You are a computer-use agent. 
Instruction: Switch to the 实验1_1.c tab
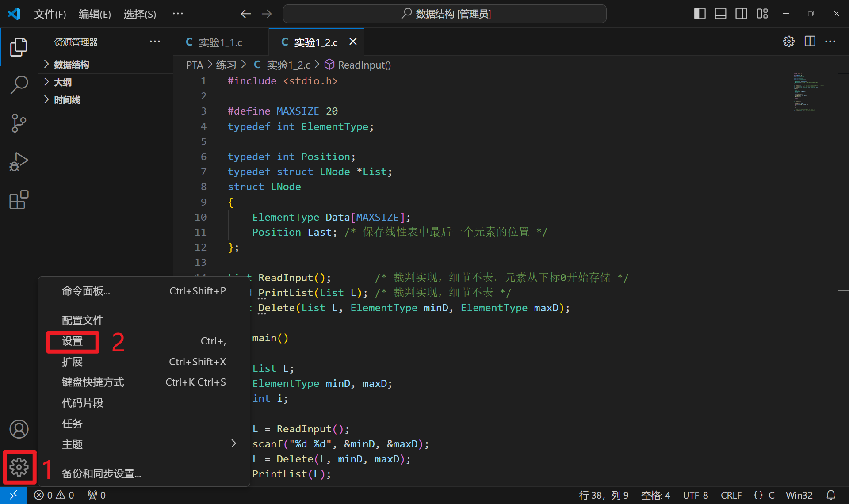tap(220, 42)
